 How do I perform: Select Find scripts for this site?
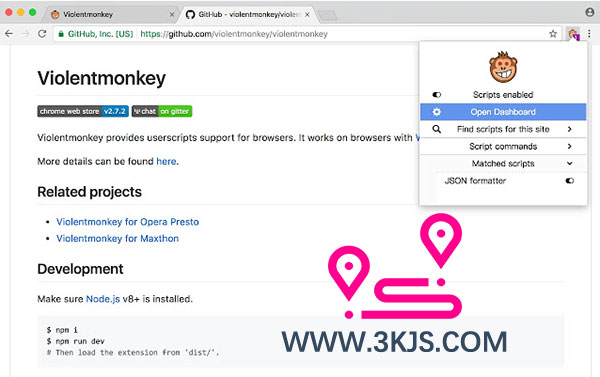coord(503,129)
